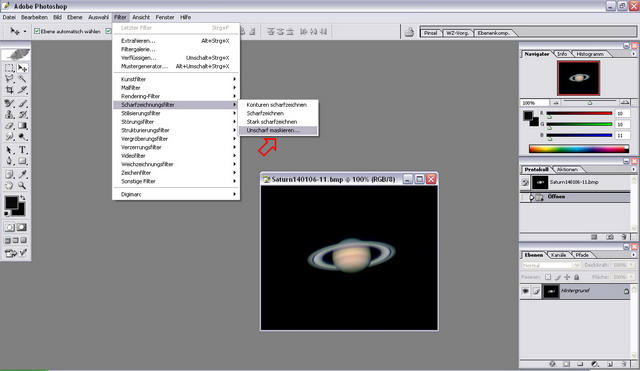Screen dimensions: 640x371
Task: Select the Hand tool
Action: 9,186
